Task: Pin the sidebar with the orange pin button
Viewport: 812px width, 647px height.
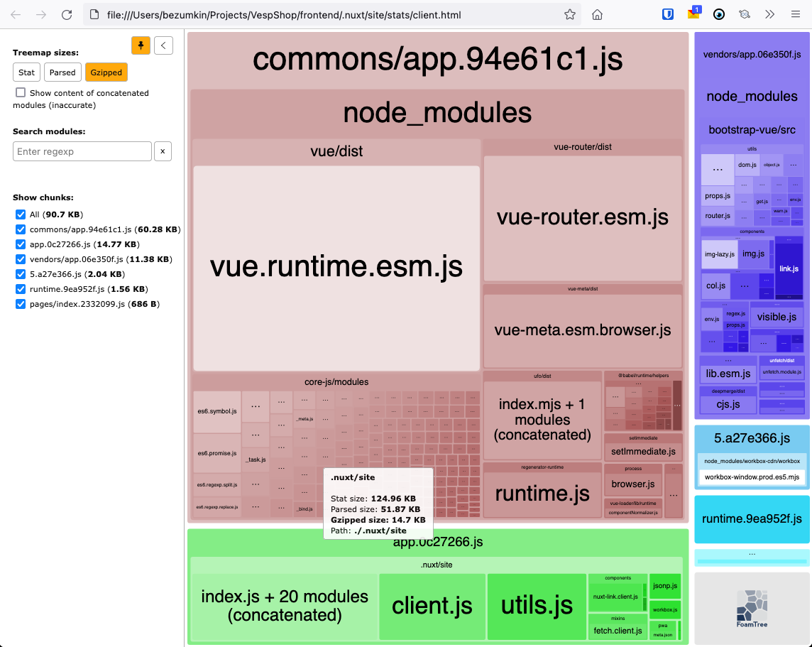Action: (141, 45)
